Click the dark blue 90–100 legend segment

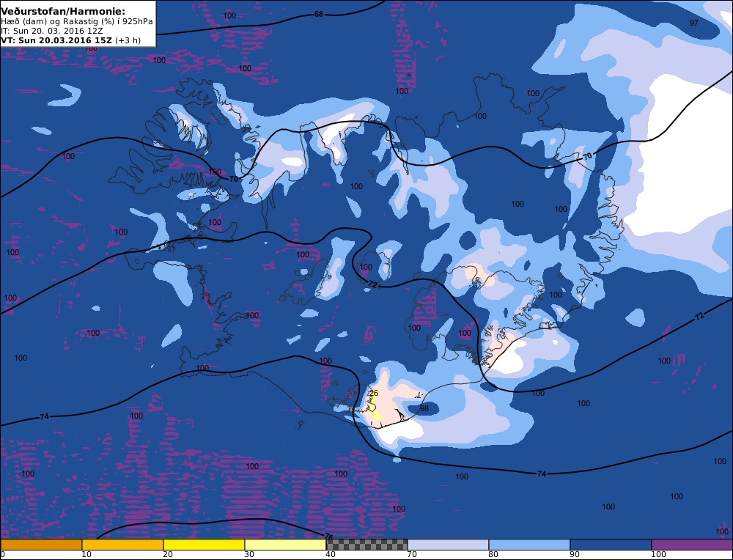click(x=611, y=545)
